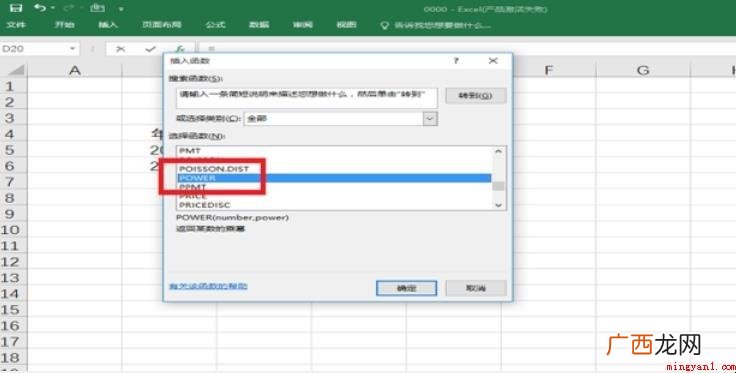Click the formula bar checkmark enter icon
The width and height of the screenshot is (736, 373).
[x=150, y=49]
